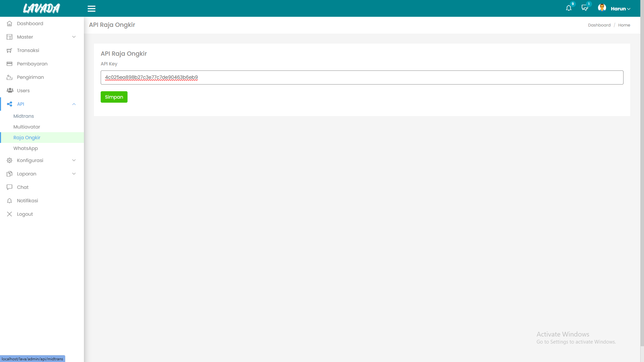Open the Master menu label

click(x=25, y=37)
